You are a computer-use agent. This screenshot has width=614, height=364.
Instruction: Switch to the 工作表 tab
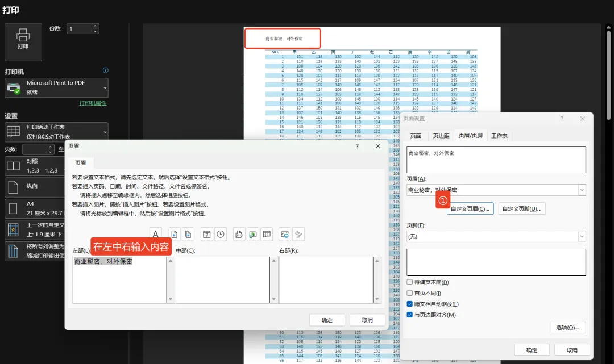pyautogui.click(x=499, y=136)
